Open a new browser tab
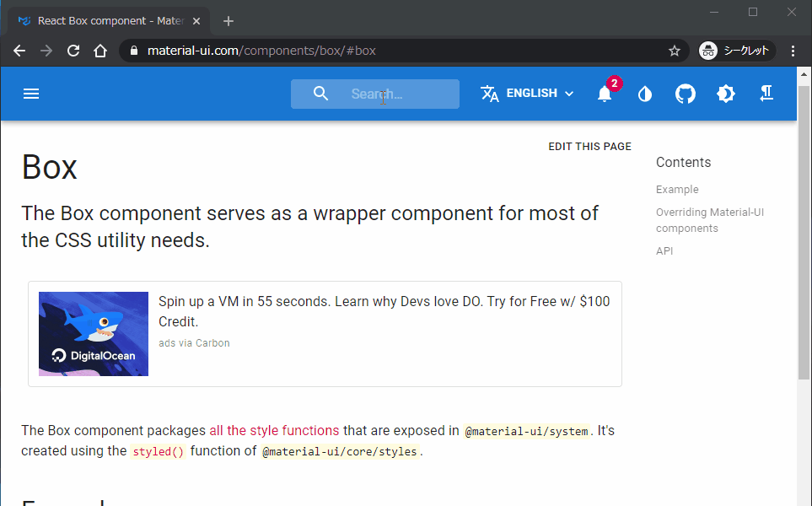Viewport: 812px width, 506px height. click(229, 21)
